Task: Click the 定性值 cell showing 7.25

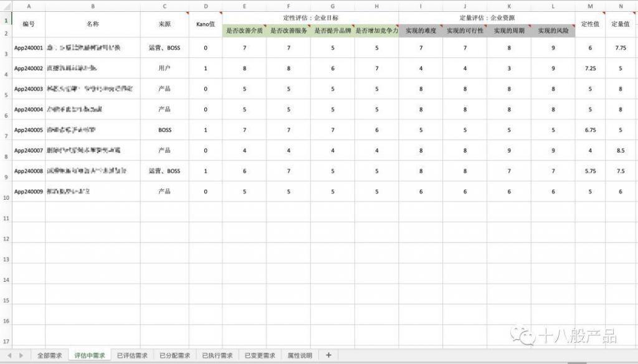Action: click(590, 68)
